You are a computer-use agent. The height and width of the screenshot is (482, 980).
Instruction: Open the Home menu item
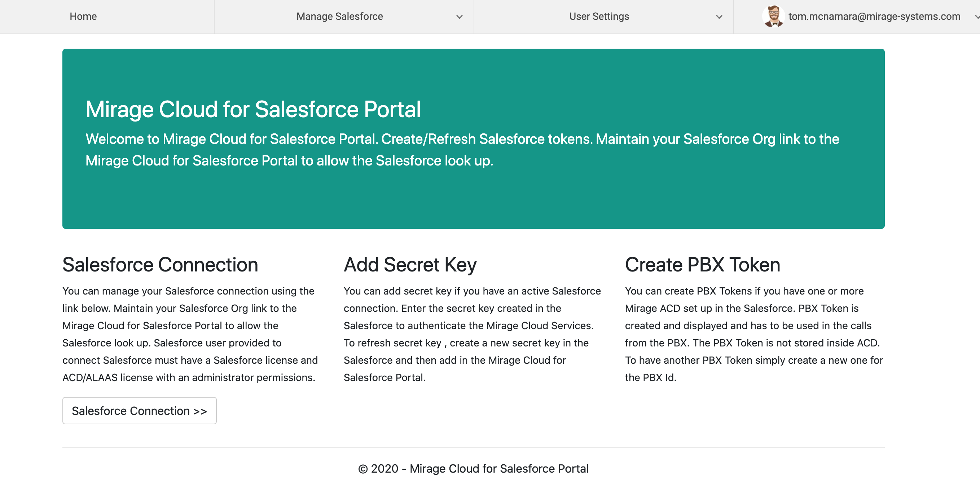click(83, 16)
